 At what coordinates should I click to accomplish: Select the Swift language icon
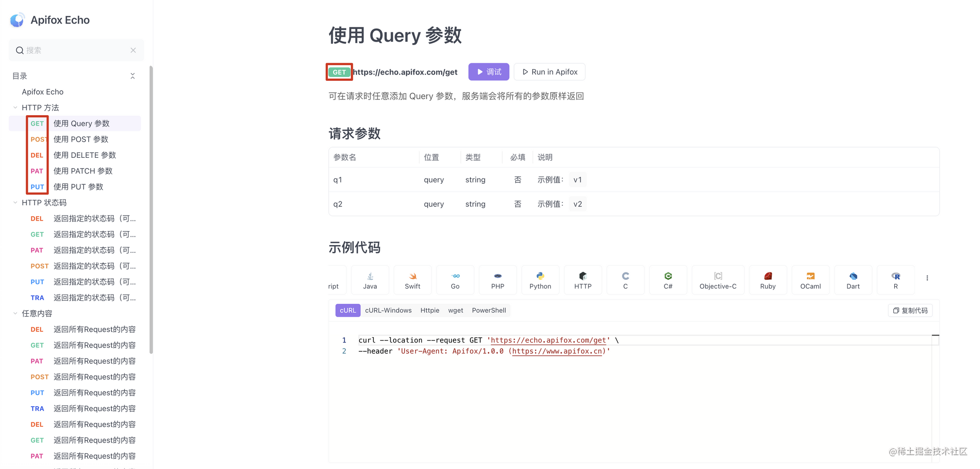tap(412, 279)
